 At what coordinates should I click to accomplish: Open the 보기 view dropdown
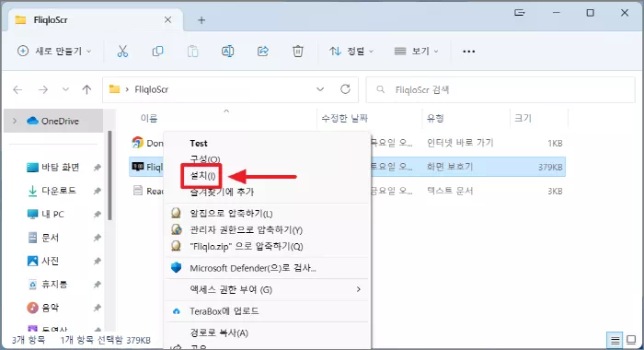416,52
